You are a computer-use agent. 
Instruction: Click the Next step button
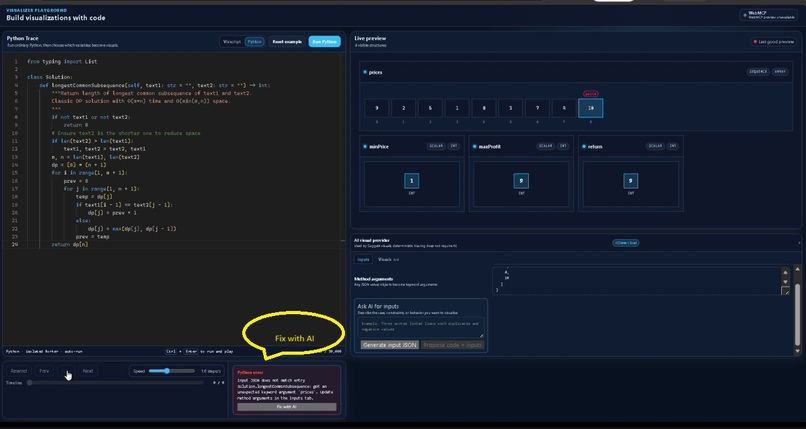coord(88,371)
